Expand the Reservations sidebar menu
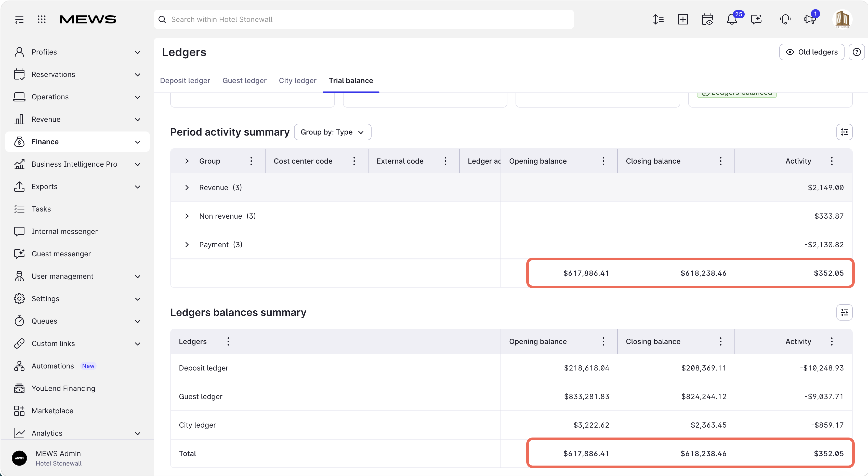Image resolution: width=868 pixels, height=476 pixels. click(77, 74)
